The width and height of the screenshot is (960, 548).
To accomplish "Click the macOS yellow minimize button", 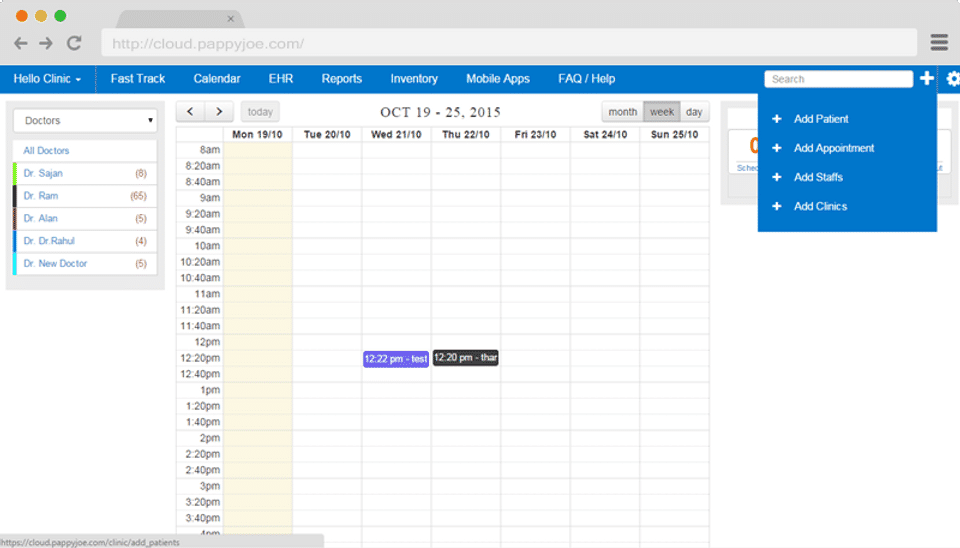I will point(41,16).
